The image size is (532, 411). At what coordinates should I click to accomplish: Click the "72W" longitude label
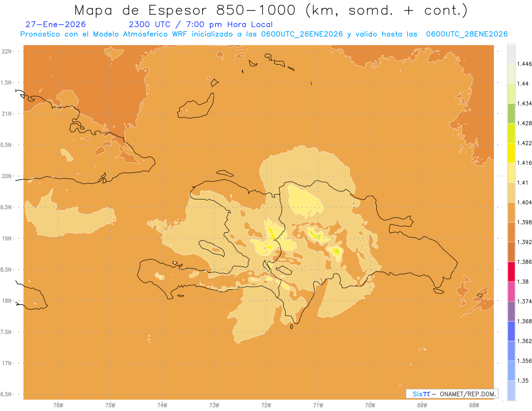click(x=266, y=405)
